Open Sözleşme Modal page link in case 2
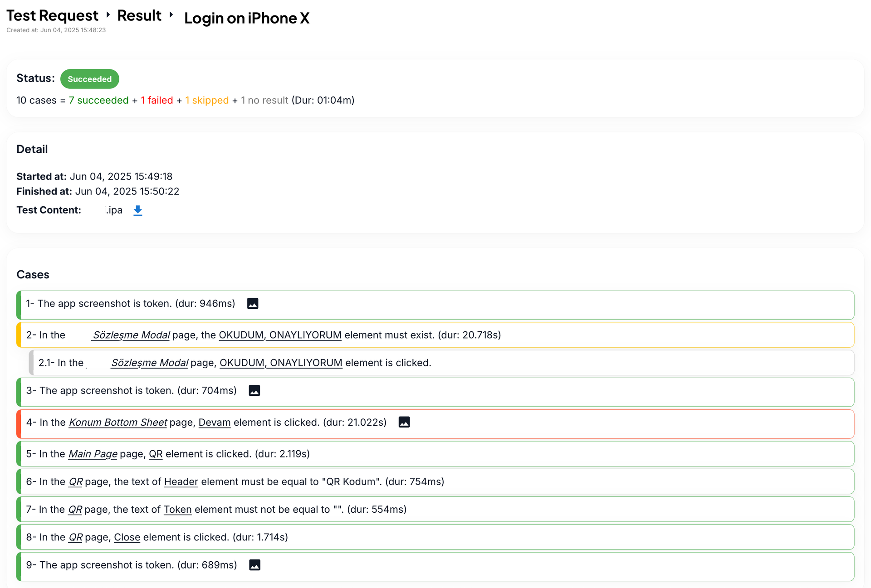The image size is (871, 588). click(x=131, y=335)
